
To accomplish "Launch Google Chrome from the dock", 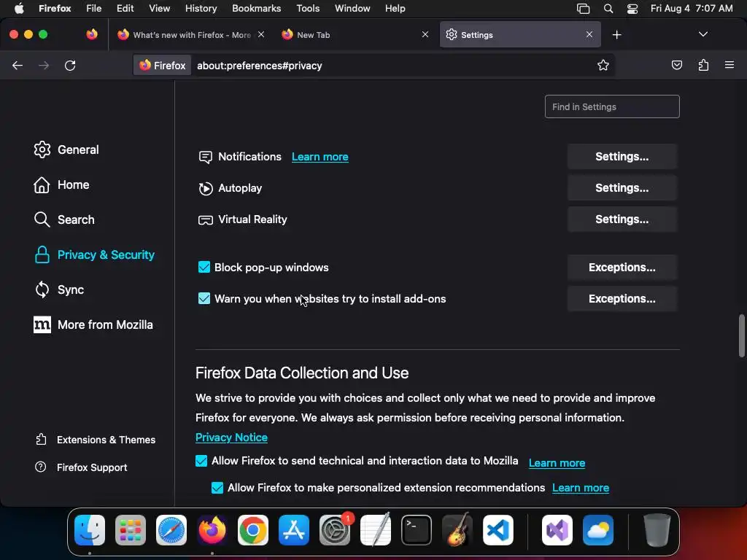I will 253,530.
